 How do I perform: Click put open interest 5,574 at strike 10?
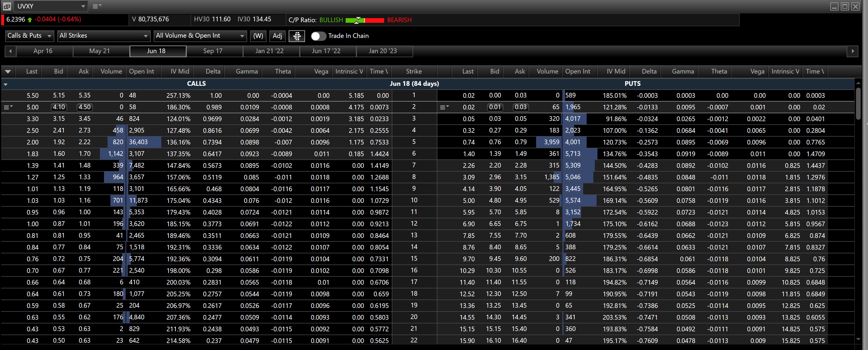573,201
